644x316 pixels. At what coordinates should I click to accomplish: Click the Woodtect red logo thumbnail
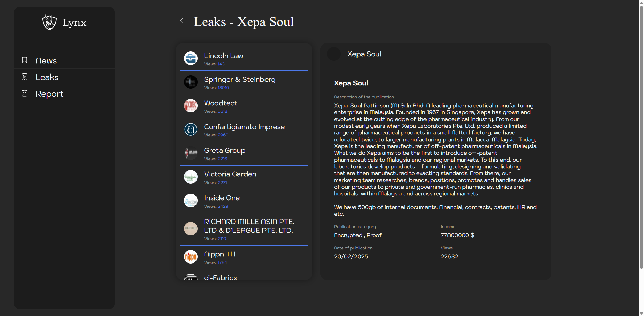(191, 106)
